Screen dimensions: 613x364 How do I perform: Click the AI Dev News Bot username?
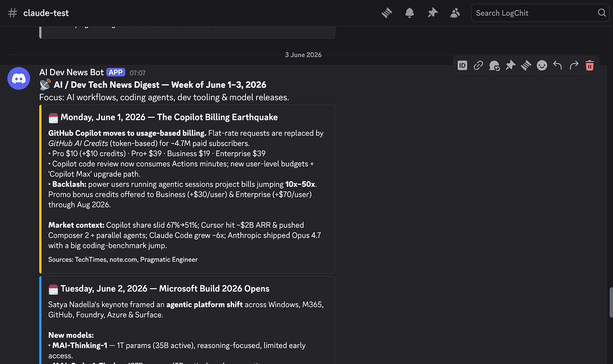(72, 72)
